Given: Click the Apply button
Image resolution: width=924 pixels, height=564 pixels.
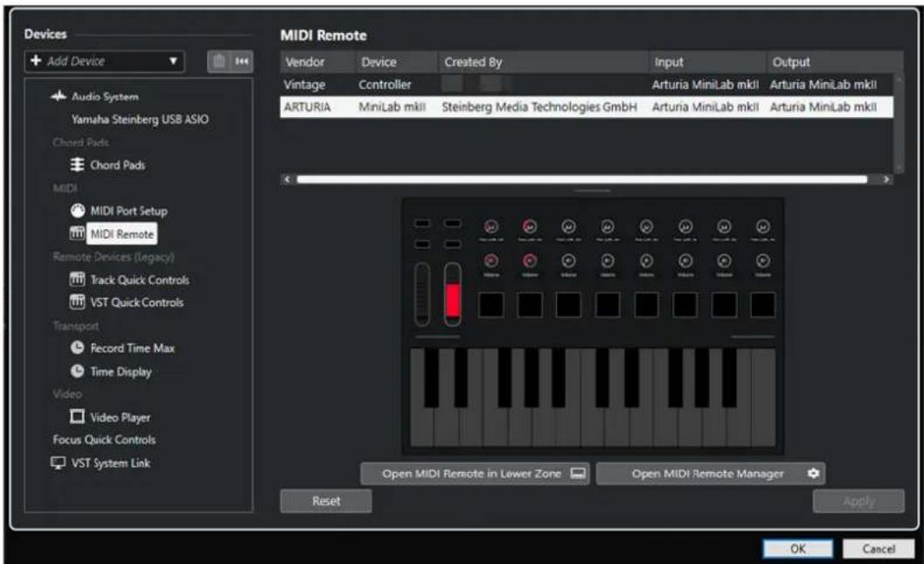Looking at the screenshot, I should pyautogui.click(x=858, y=501).
